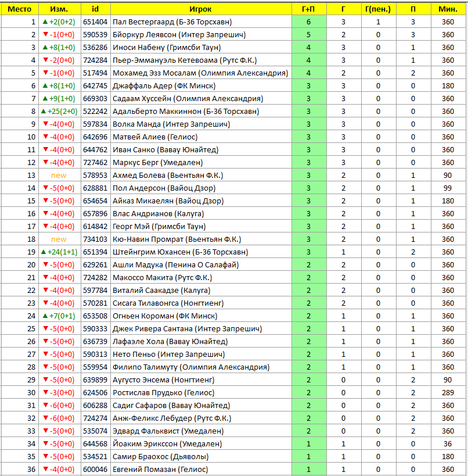
Task: Select player 'Кю-Навин Промрат (Вьентьян Ф.К.)'
Action: coord(177,239)
